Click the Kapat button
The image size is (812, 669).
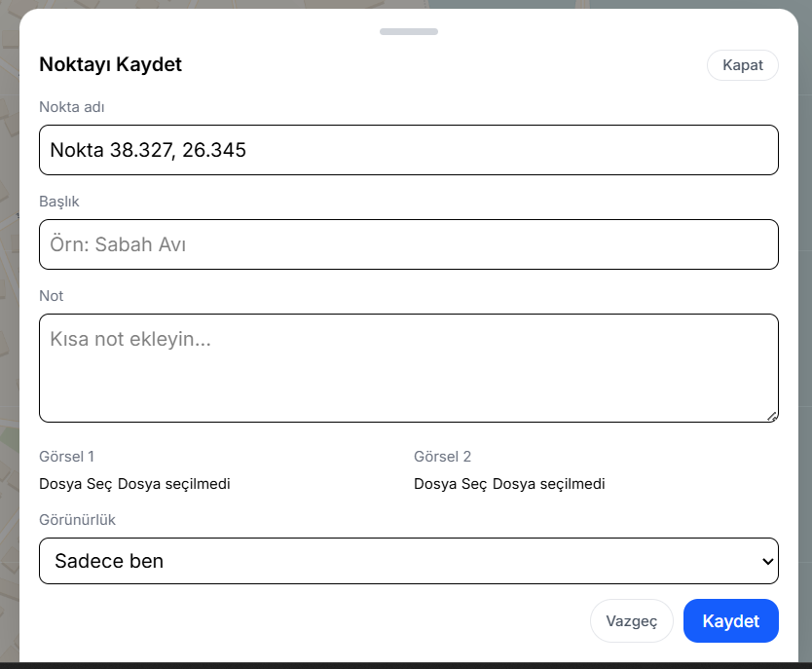[x=742, y=65]
